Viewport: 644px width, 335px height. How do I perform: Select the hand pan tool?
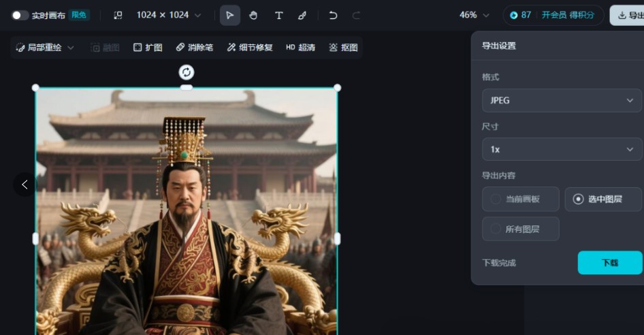[253, 15]
